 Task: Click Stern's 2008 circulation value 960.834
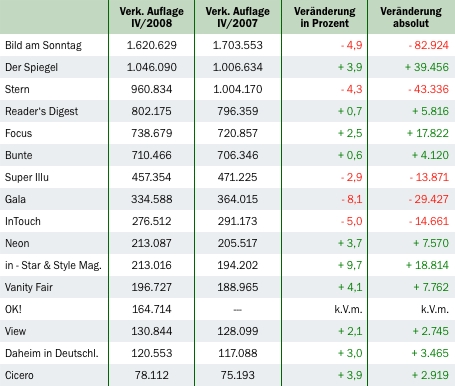point(151,89)
